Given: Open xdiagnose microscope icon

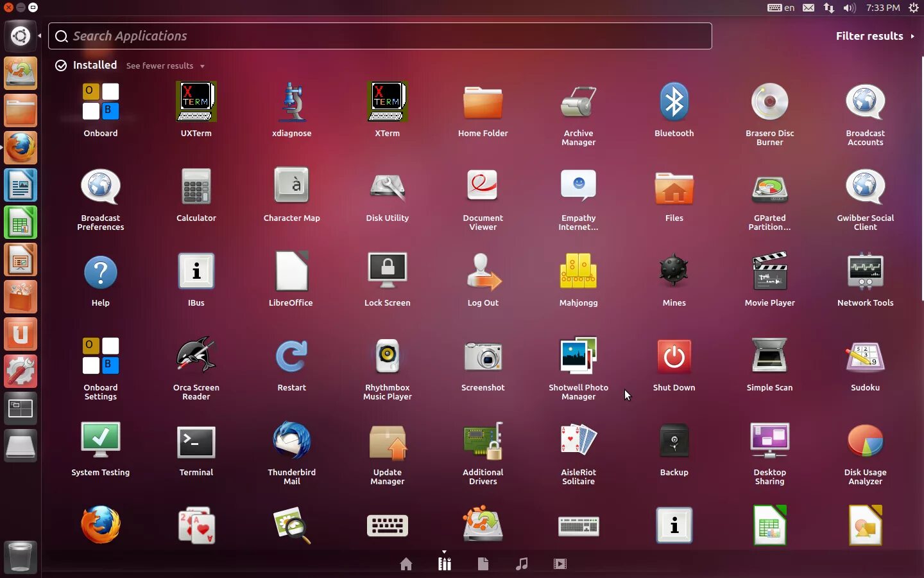Looking at the screenshot, I should (292, 102).
